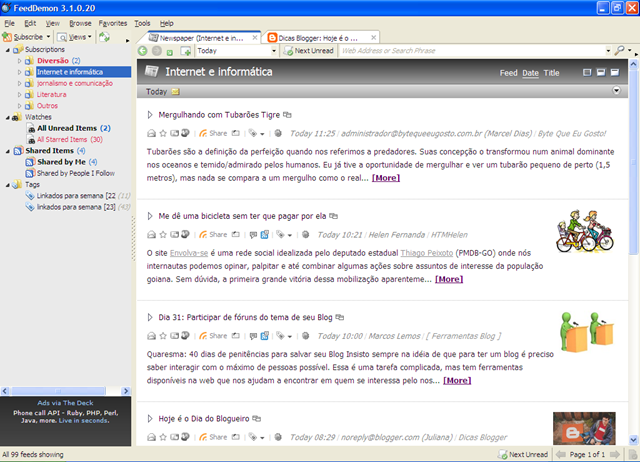Click the Next Unread toolbar button
The image size is (640, 462).
pyautogui.click(x=309, y=51)
